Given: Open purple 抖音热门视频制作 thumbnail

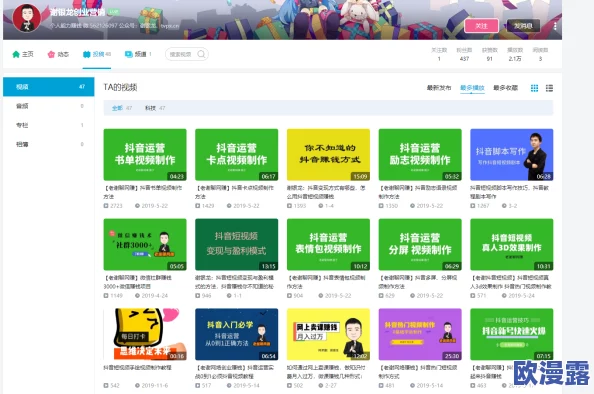Looking at the screenshot, I should point(420,334).
